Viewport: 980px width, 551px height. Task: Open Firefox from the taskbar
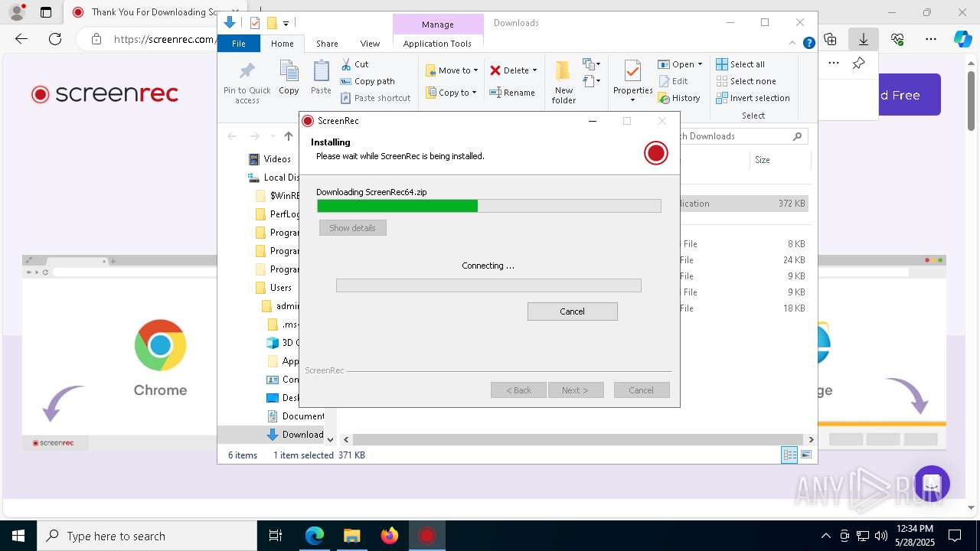click(x=390, y=536)
